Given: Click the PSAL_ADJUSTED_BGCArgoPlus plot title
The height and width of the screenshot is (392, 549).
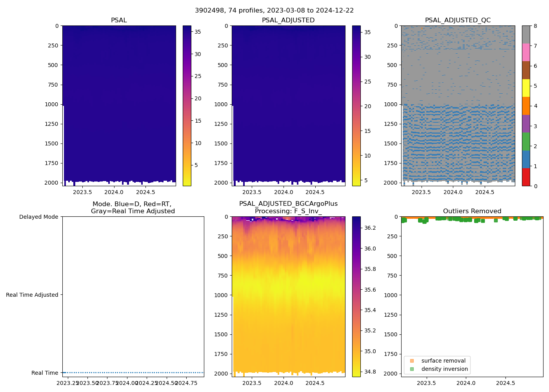Looking at the screenshot, I should click(x=288, y=204).
